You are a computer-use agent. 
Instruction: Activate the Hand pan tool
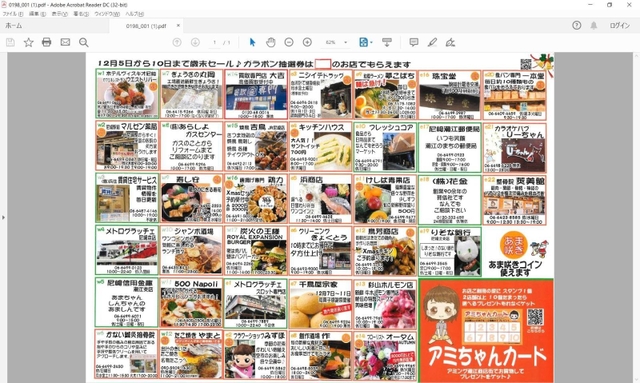coord(271,42)
